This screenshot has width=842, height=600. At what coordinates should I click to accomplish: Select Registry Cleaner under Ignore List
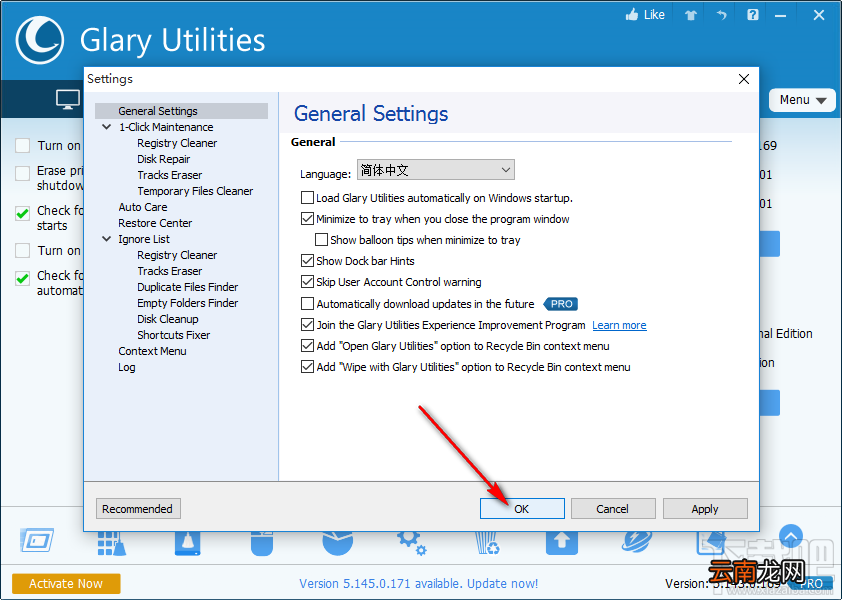177,255
